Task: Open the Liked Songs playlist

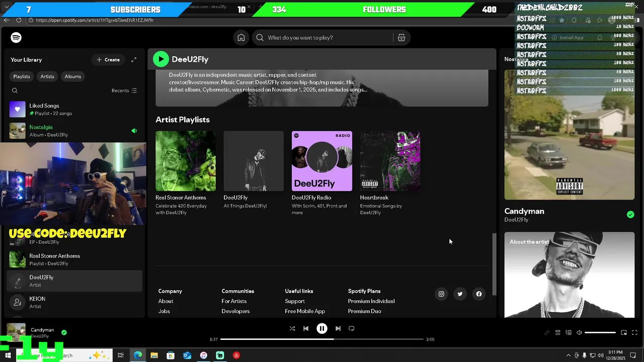Action: [x=74, y=109]
